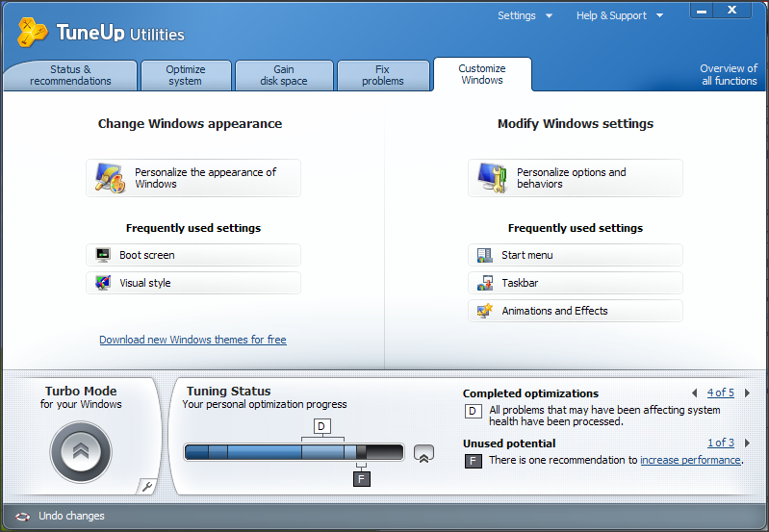Show previous completed optimization

[695, 393]
